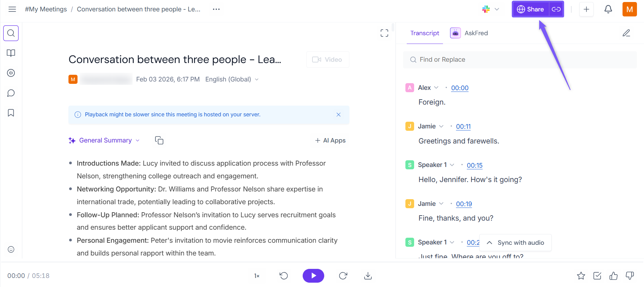Click the thumbs down icon
644x287 pixels.
(x=630, y=276)
